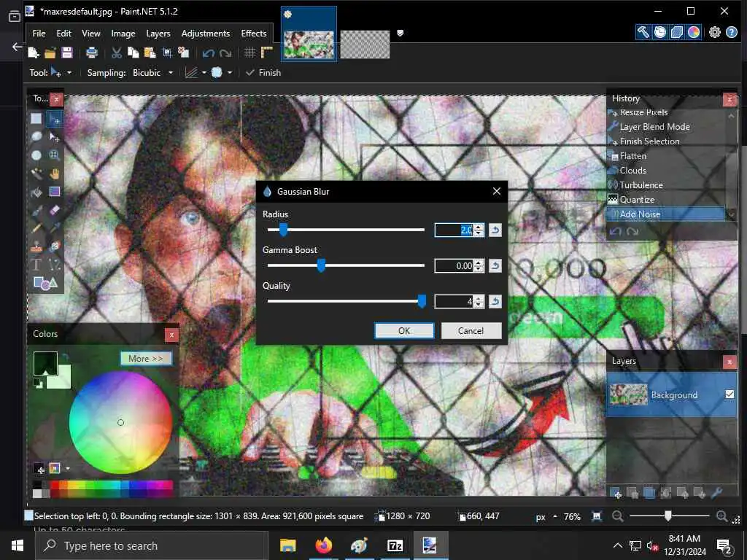Toggle the History window button

[659, 32]
